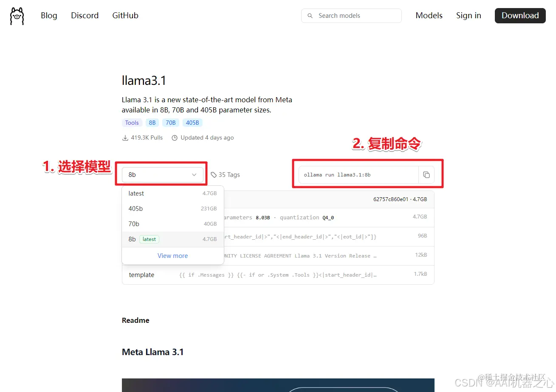
Task: Click the 405B tag badge
Action: coord(192,123)
